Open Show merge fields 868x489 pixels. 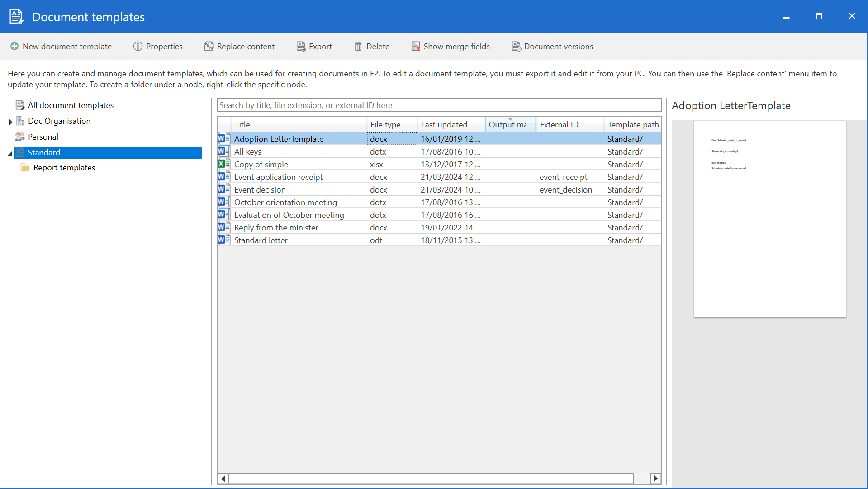click(x=451, y=47)
